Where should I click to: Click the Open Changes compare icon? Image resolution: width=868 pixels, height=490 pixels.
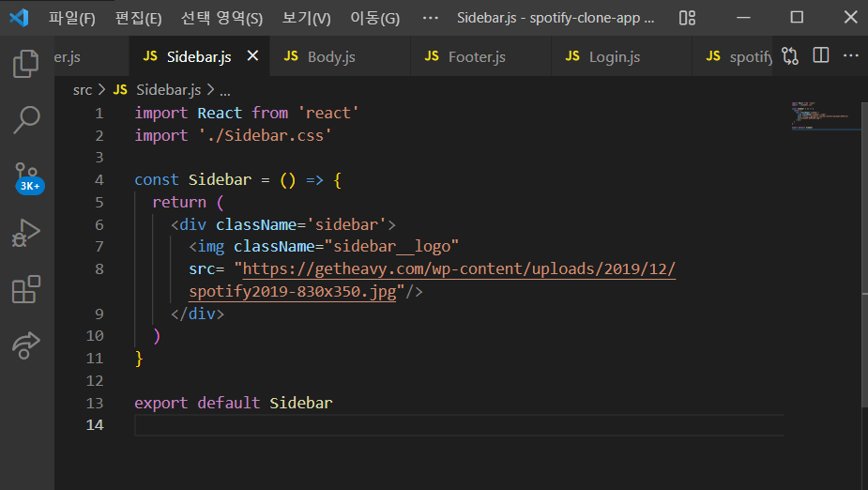pos(790,56)
